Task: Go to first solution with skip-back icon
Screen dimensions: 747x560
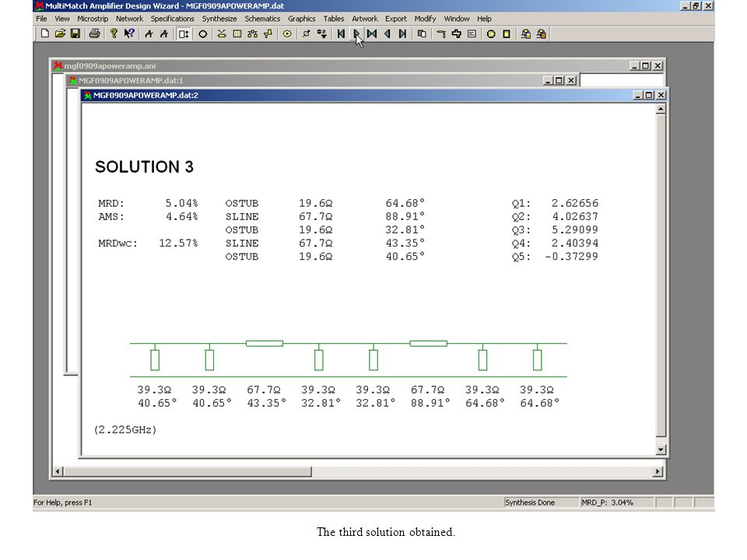Action: [x=341, y=33]
